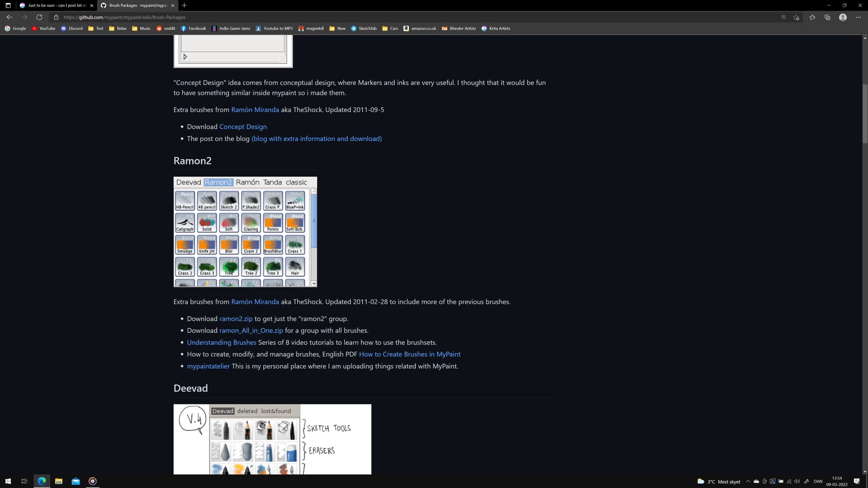
Task: Show hidden system tray icons
Action: pos(748,482)
